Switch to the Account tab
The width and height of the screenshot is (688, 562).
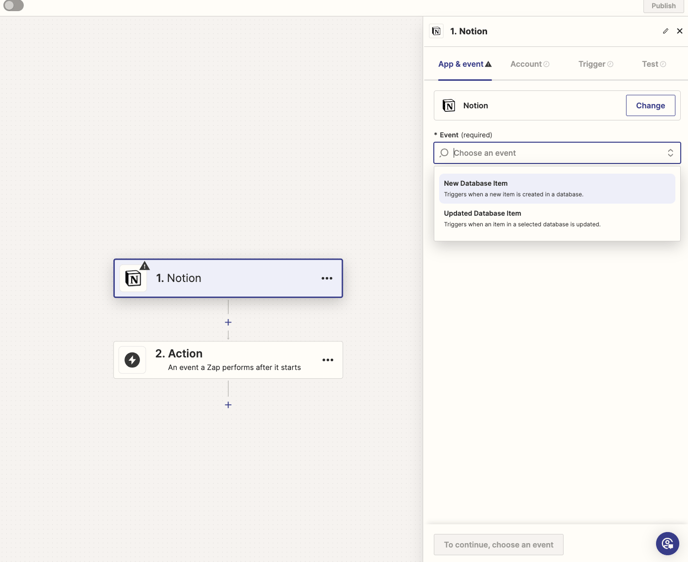[530, 64]
